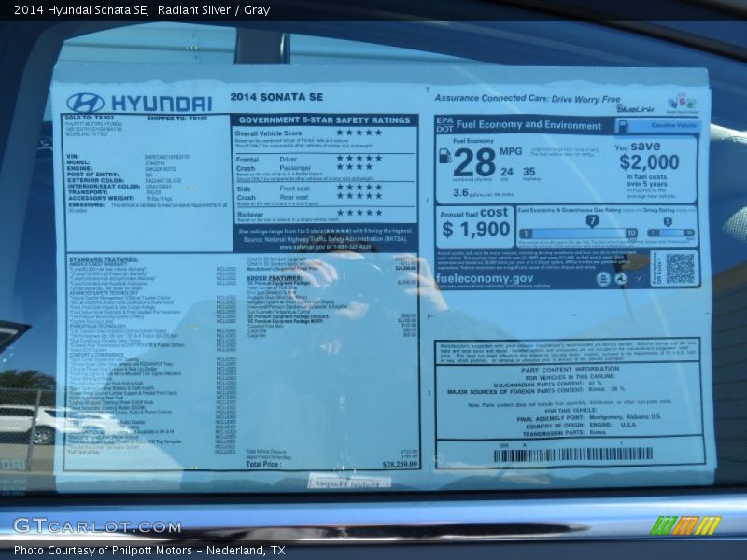Click the caption '2014 Hyundai Sonata SE, Radiant Silver / Gray'
This screenshot has width=747, height=560.
(x=142, y=10)
